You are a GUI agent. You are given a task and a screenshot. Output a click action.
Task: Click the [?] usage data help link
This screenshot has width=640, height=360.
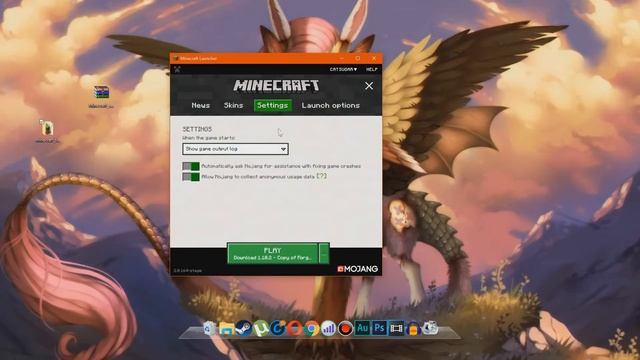(322, 176)
